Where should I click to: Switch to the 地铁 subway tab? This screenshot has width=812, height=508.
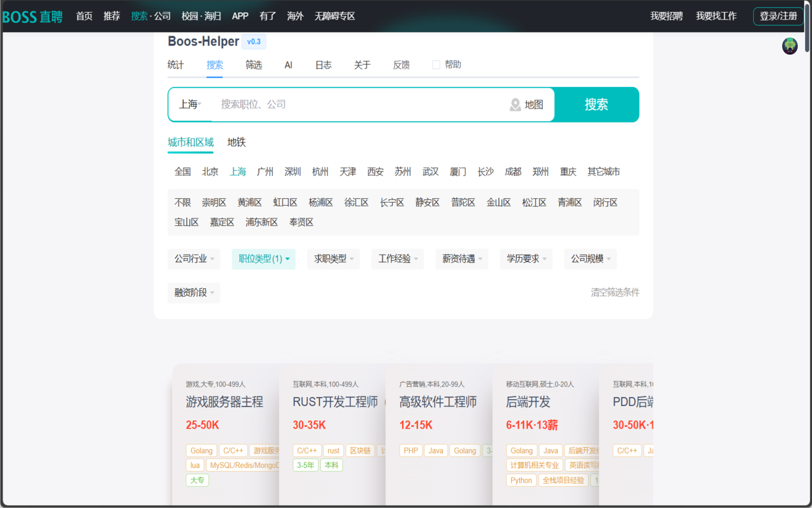[x=235, y=142]
